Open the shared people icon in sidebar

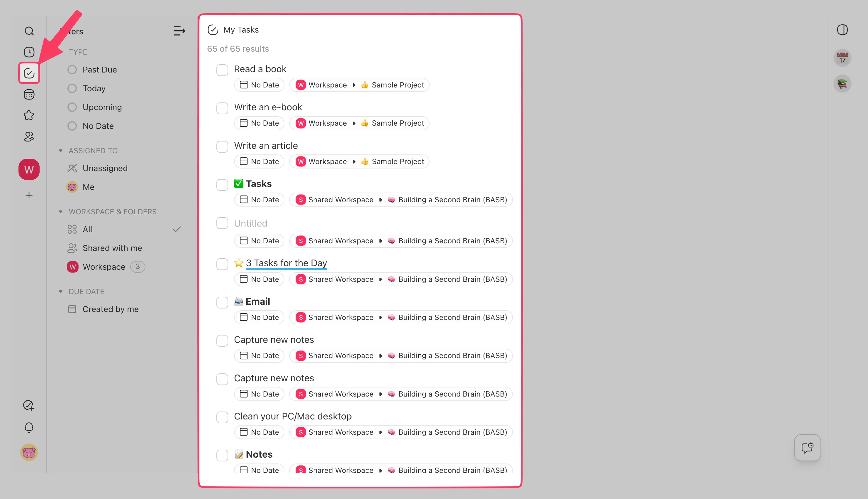(x=29, y=137)
